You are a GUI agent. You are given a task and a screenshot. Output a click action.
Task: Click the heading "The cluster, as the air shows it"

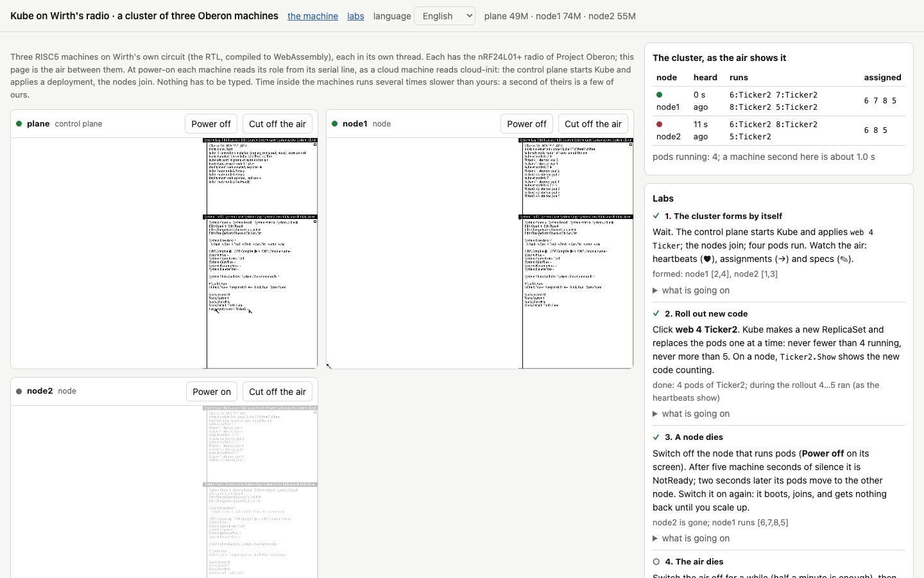(x=719, y=58)
